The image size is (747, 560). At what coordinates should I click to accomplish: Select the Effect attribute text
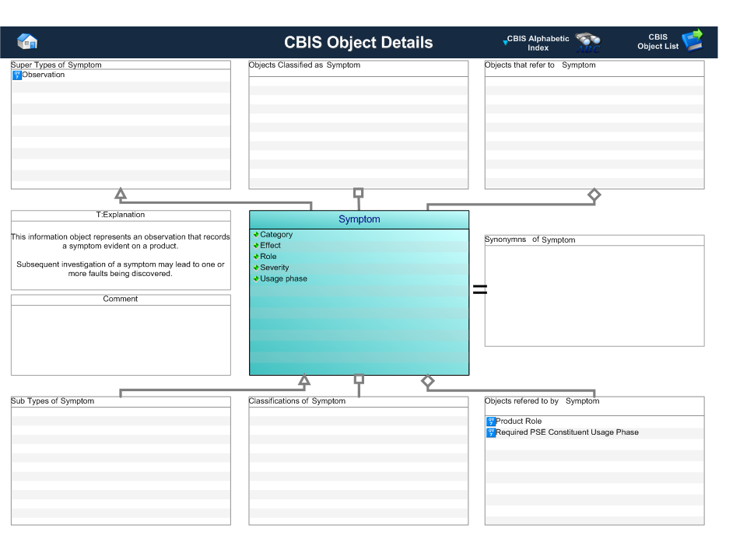(270, 245)
